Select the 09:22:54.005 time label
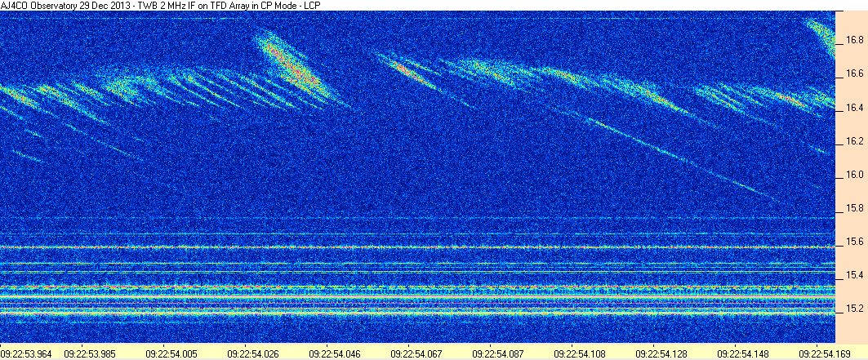The height and width of the screenshot is (360, 868). click(x=172, y=352)
